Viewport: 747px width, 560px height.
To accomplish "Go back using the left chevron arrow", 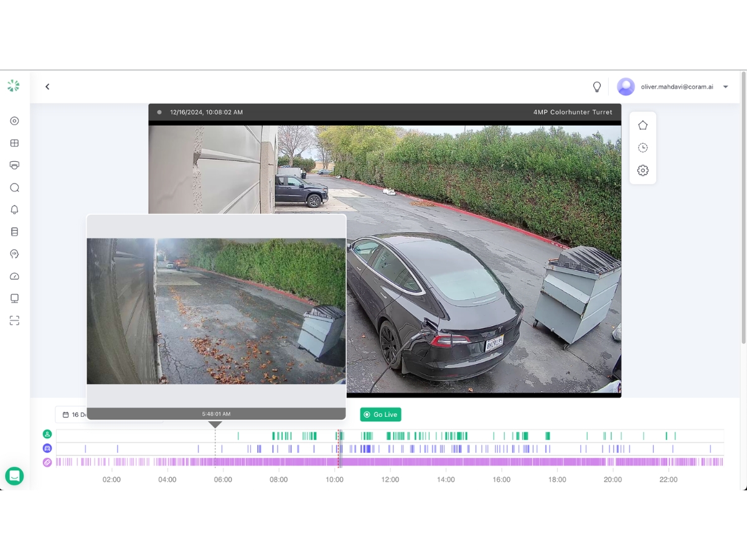I will [47, 86].
